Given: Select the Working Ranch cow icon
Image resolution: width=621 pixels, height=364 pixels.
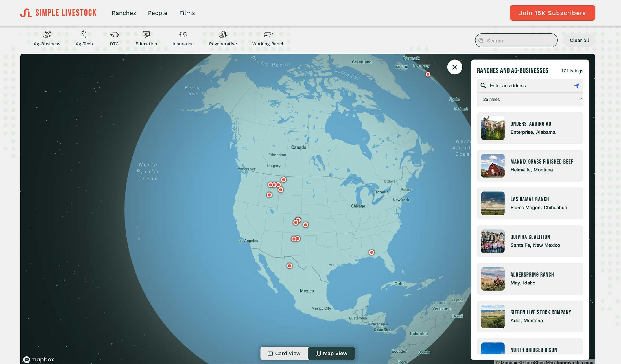Looking at the screenshot, I should (x=268, y=35).
